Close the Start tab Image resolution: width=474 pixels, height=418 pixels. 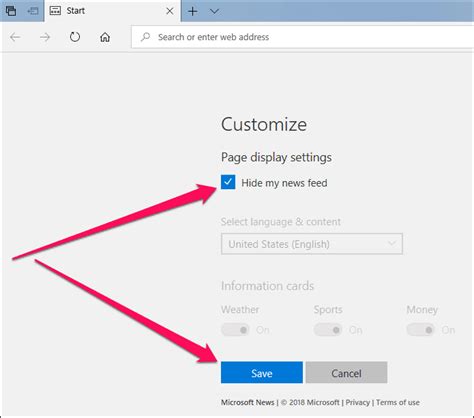[x=170, y=11]
